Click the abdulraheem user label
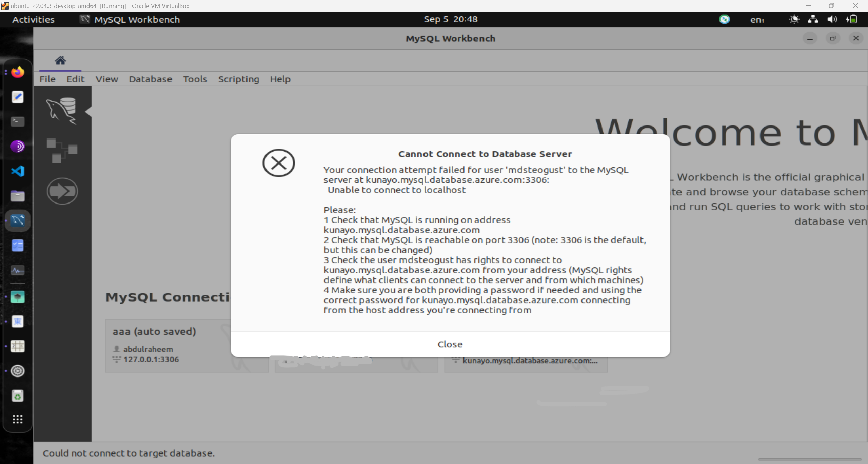The width and height of the screenshot is (868, 464). (148, 349)
